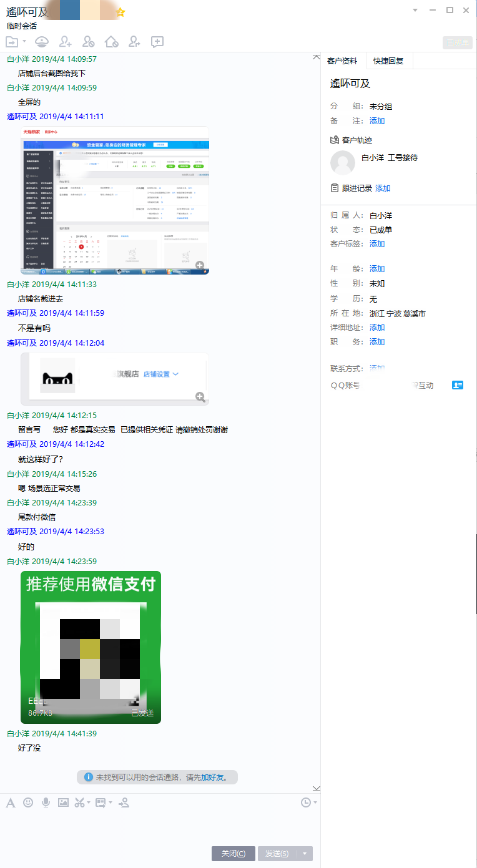Click the magnifier on the 店铺设置 image
Image resolution: width=477 pixels, height=868 pixels.
click(x=200, y=397)
